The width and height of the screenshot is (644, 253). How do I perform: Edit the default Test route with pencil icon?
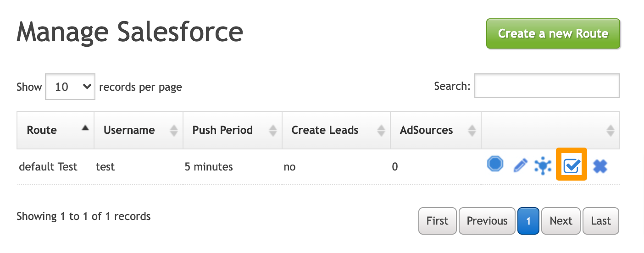click(520, 165)
